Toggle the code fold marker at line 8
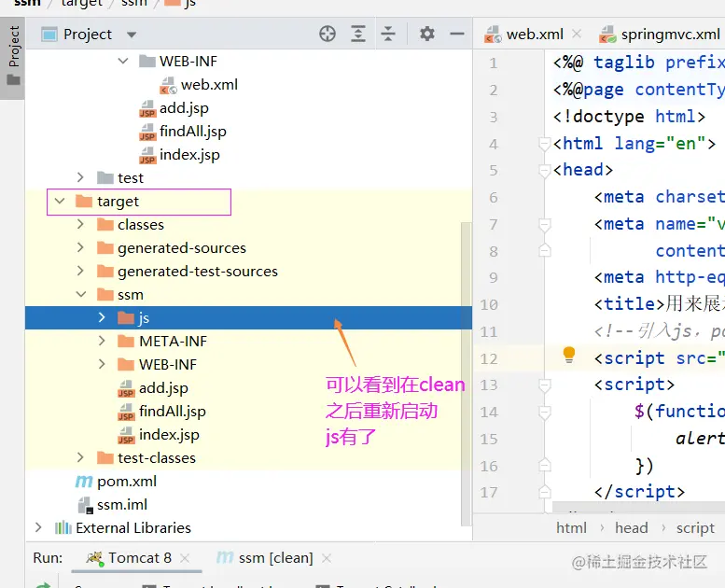This screenshot has height=588, width=725. point(545,250)
